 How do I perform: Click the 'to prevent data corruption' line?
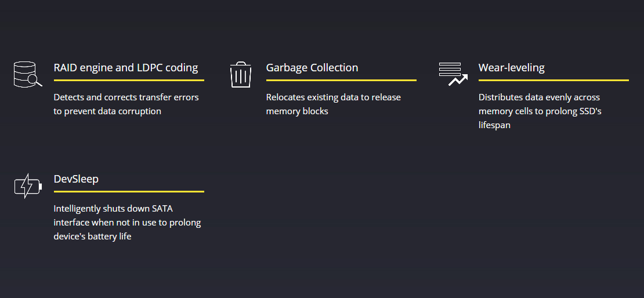coord(107,111)
